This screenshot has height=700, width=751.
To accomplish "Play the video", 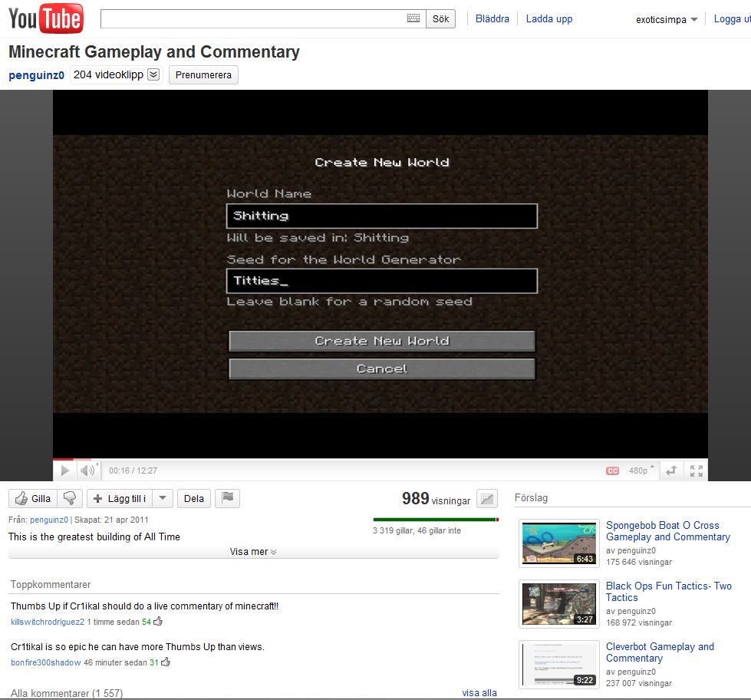I will (64, 471).
